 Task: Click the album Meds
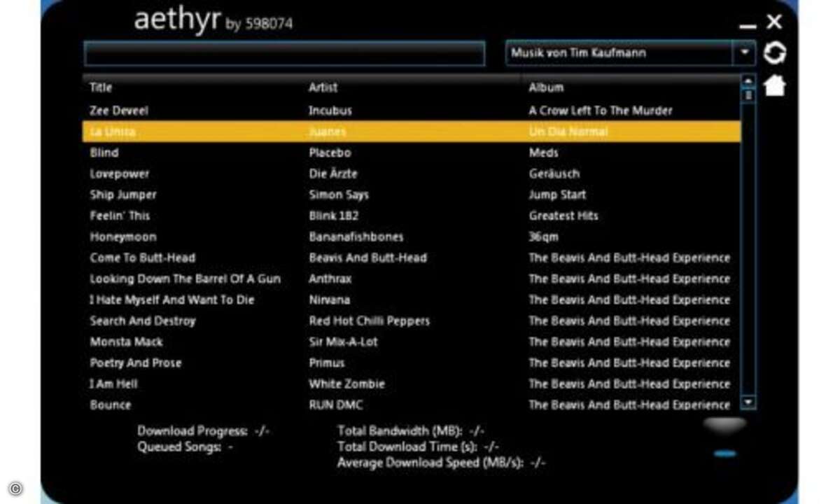pyautogui.click(x=544, y=153)
